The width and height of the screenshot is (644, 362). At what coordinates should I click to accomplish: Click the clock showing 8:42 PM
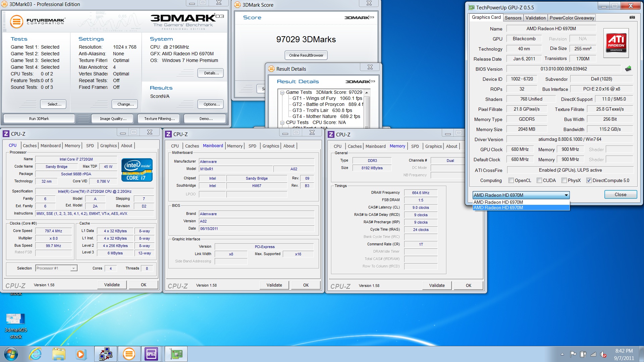coord(624,351)
